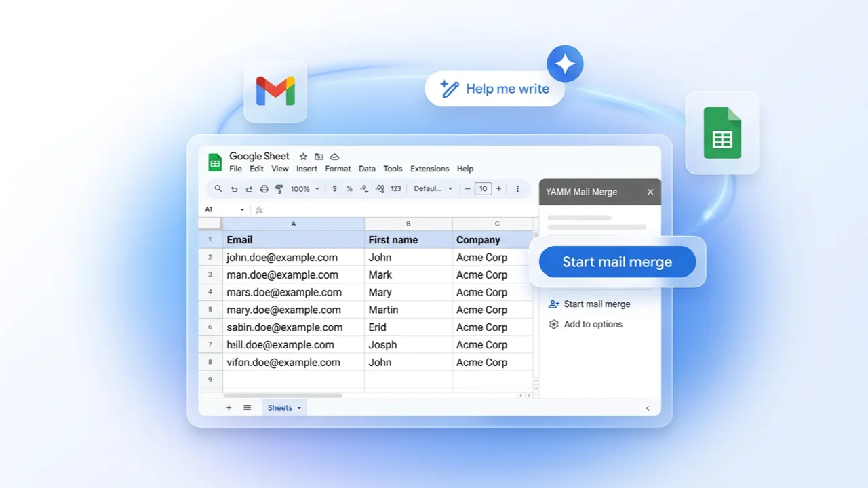The height and width of the screenshot is (488, 868).
Task: Activate paint format tool
Action: (279, 189)
